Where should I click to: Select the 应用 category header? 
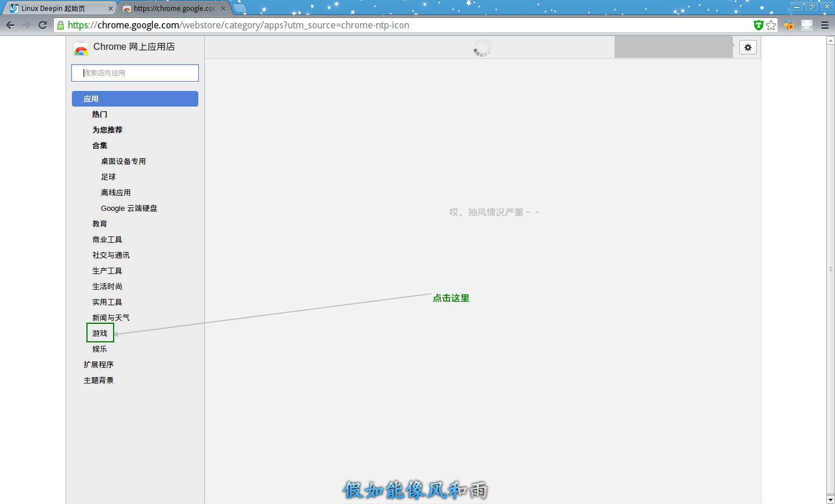pyautogui.click(x=135, y=98)
